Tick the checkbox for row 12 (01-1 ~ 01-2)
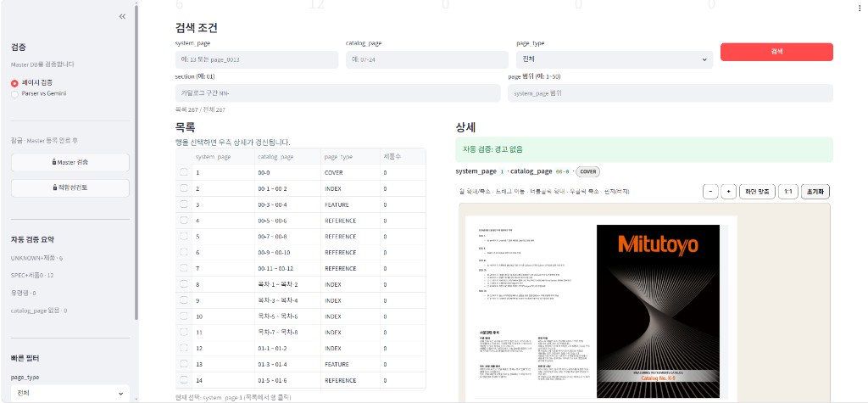The image size is (868, 403). [x=184, y=348]
